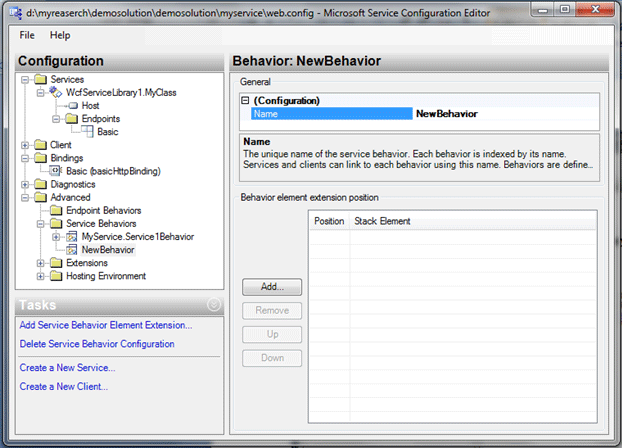Click the Bindings folder icon
Screen dimensions: 622x448
click(40, 158)
